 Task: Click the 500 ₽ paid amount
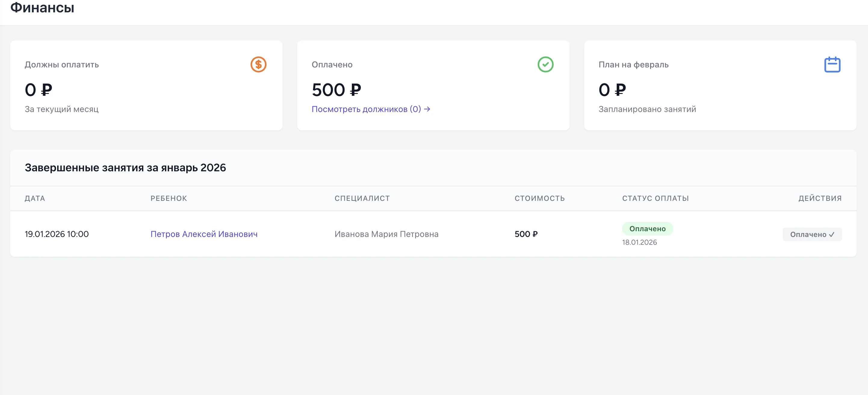(x=336, y=90)
